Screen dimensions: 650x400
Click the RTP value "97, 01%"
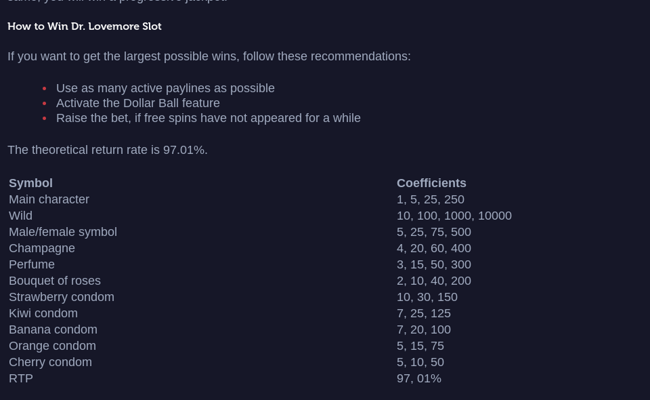tap(419, 378)
